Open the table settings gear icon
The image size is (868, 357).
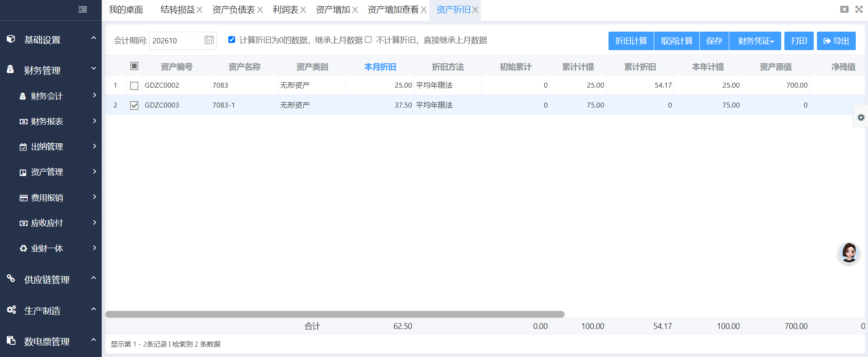[x=861, y=117]
